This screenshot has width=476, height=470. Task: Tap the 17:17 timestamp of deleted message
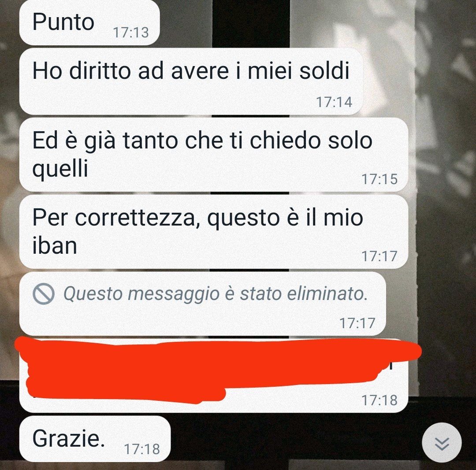(x=357, y=323)
